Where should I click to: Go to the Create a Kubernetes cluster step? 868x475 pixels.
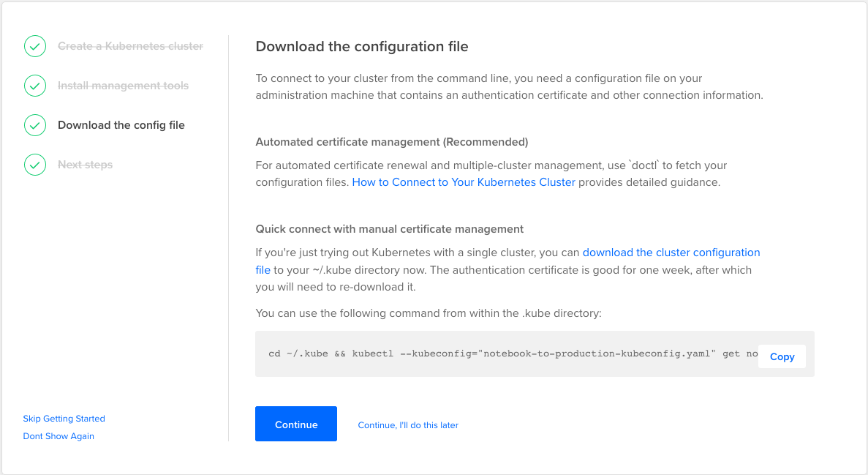tap(130, 46)
